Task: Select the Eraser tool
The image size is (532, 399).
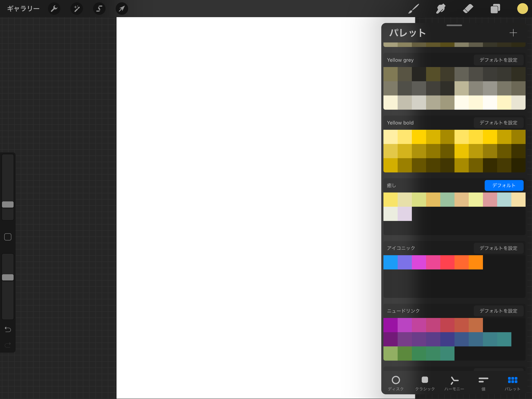Action: (468, 9)
